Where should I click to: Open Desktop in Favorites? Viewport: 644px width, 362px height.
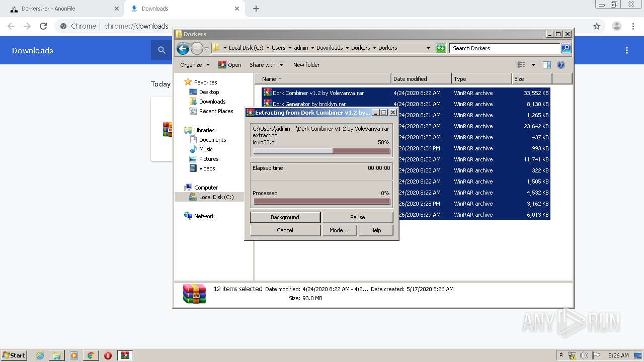(209, 92)
